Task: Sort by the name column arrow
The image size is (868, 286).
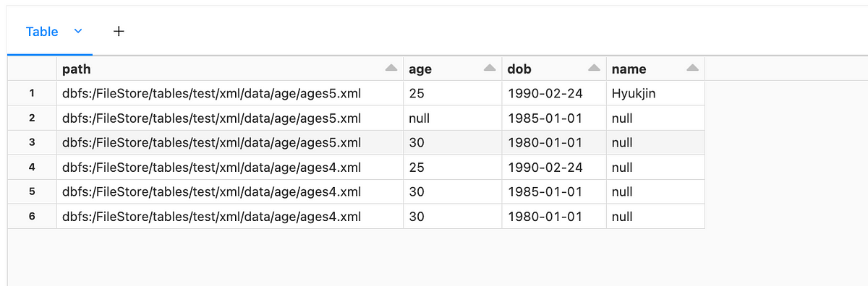Action: (x=692, y=69)
